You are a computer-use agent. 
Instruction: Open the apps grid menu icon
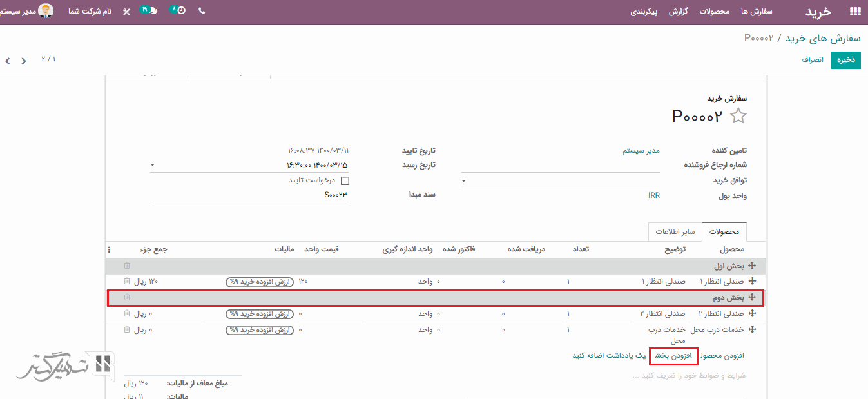tap(855, 11)
